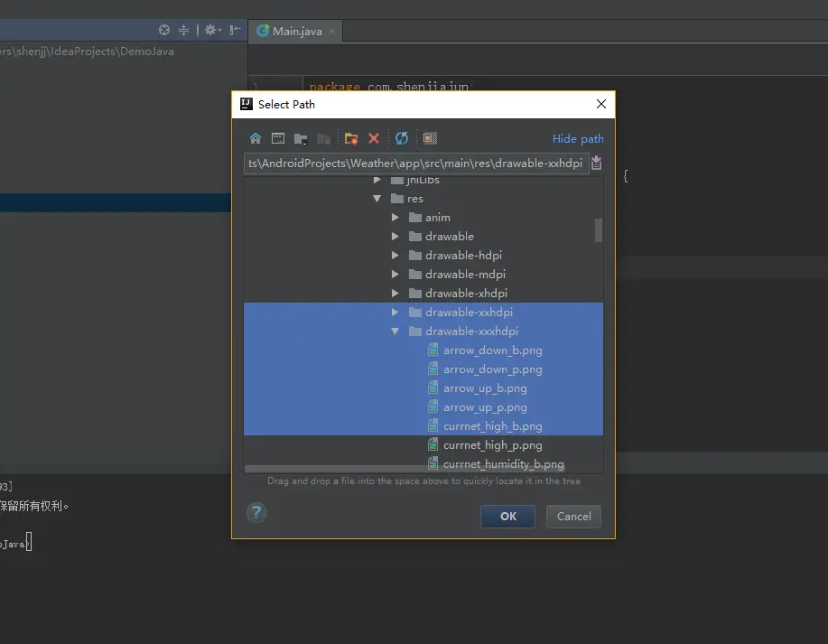Viewport: 828px width, 644px height.
Task: Expand the drawable folder arrow
Action: [395, 237]
